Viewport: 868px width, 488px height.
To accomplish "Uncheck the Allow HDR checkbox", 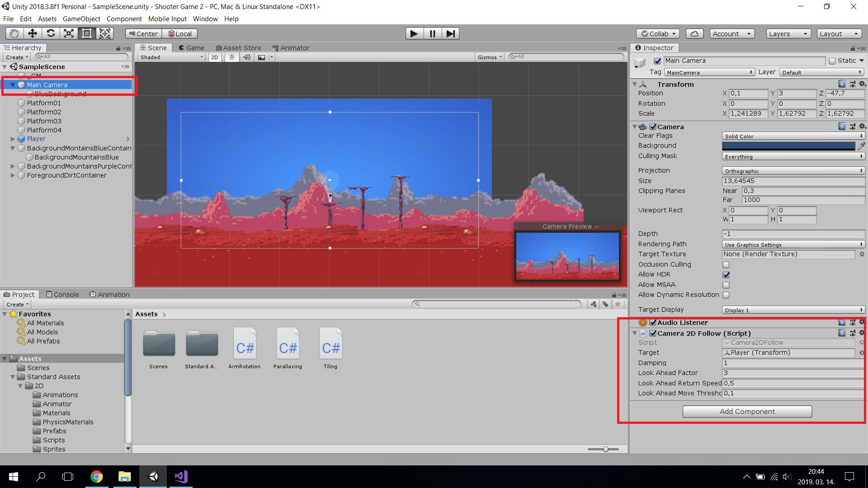I will [726, 275].
